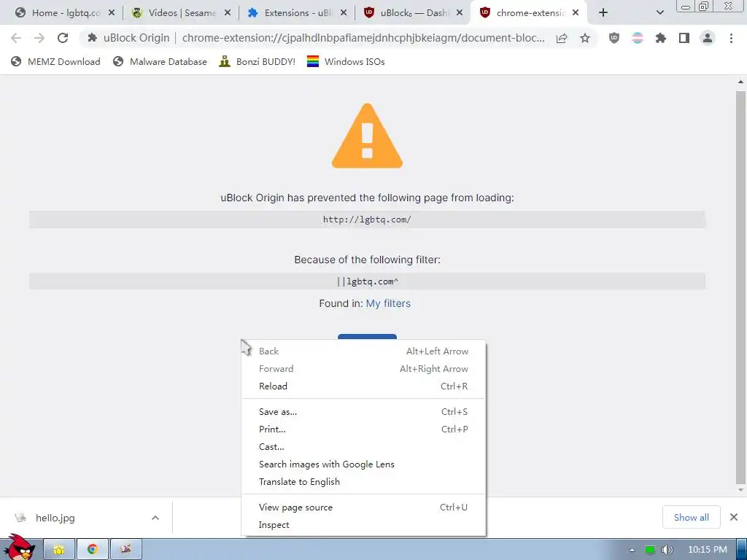
Task: Open the Windows ISOs bookmark
Action: coord(346,62)
